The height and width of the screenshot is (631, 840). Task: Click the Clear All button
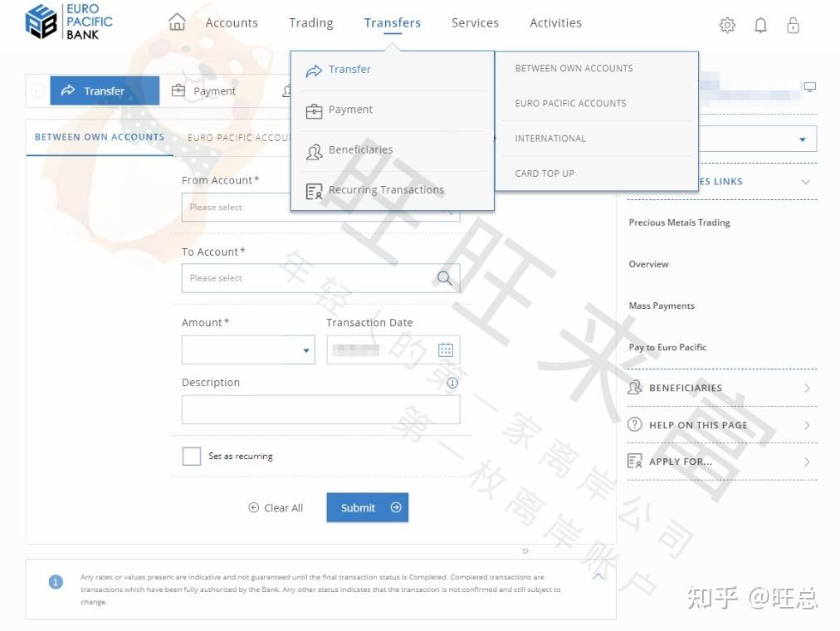[x=276, y=508]
